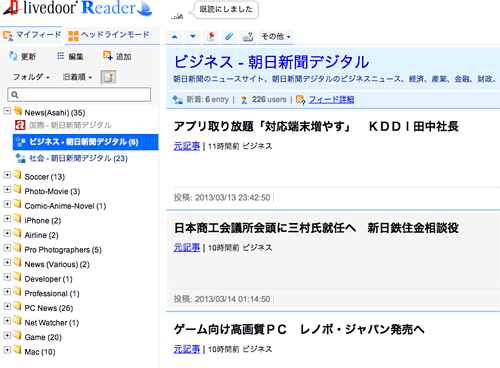Click the Mac folder icon
Screen dimensions: 500x368
tap(17, 349)
